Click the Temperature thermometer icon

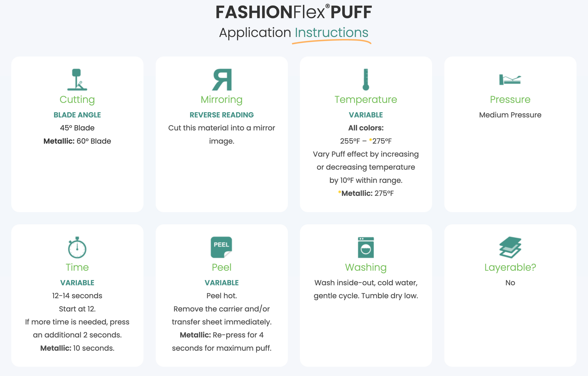[x=365, y=79]
